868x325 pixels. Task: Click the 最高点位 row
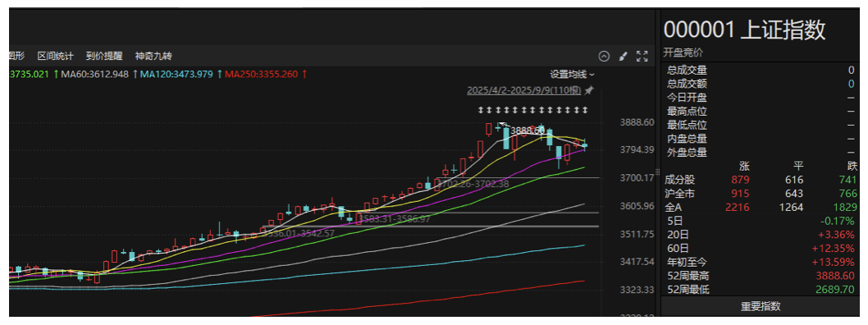(x=761, y=112)
